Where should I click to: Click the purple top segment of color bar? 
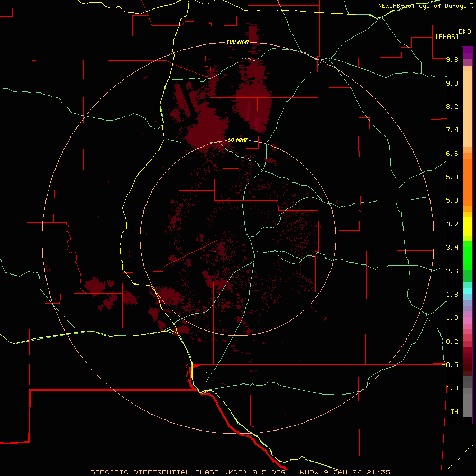(x=467, y=53)
